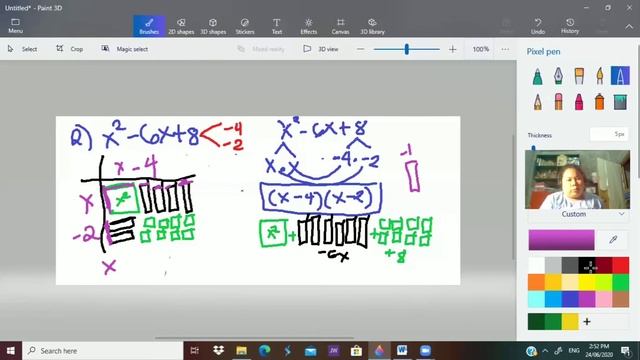Image resolution: width=640 pixels, height=360 pixels.
Task: Open the Paint 3D Menu
Action: pos(16,26)
